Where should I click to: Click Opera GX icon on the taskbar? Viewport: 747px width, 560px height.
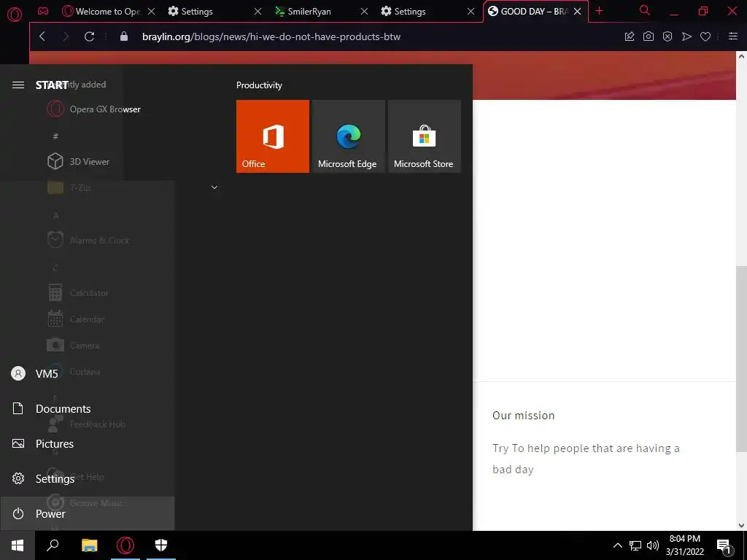[x=125, y=545]
